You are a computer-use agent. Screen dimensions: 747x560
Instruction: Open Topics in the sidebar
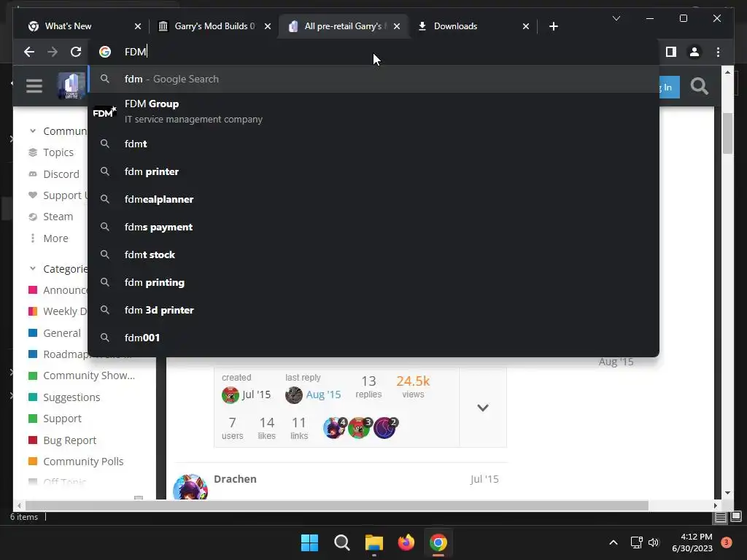click(51, 152)
